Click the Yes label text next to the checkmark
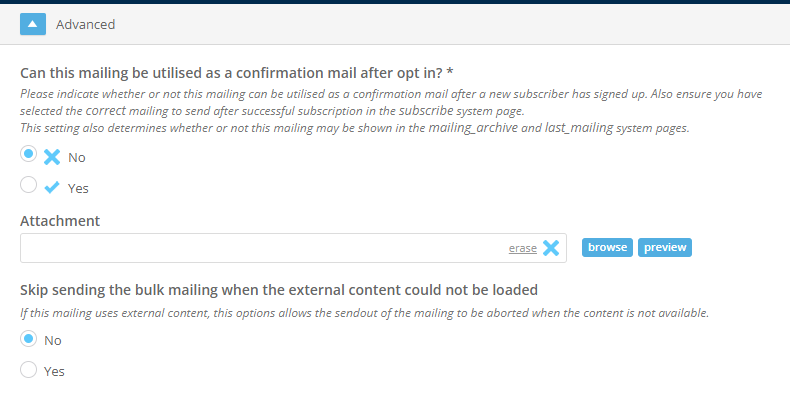The width and height of the screenshot is (790, 407). click(78, 188)
